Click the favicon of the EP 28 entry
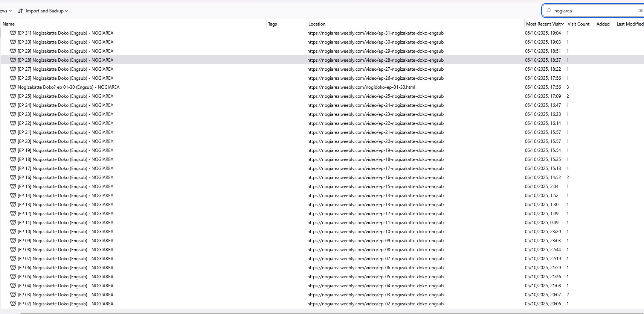 click(13, 60)
